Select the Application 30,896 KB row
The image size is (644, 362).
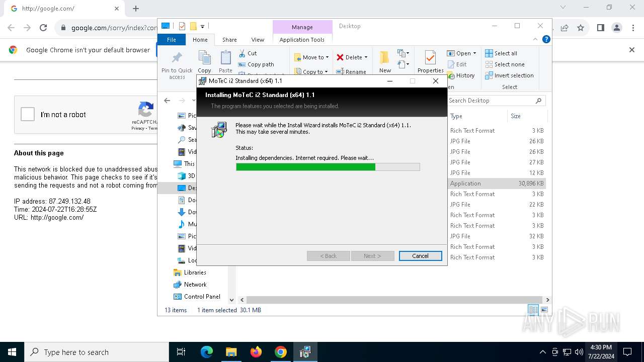pos(497,184)
